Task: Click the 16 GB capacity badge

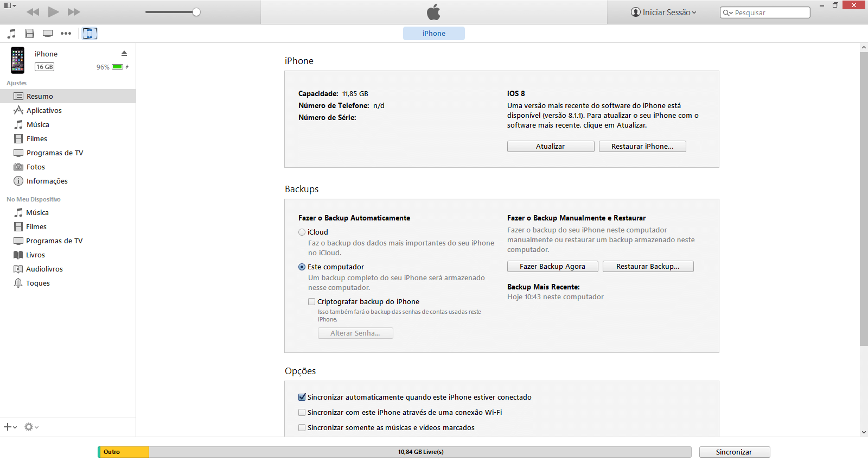Action: coord(44,67)
